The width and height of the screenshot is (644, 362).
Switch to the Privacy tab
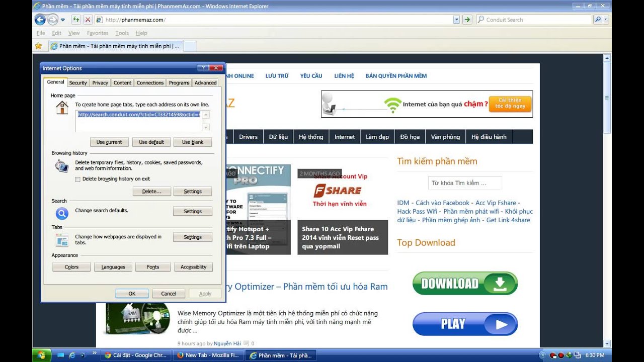click(100, 83)
